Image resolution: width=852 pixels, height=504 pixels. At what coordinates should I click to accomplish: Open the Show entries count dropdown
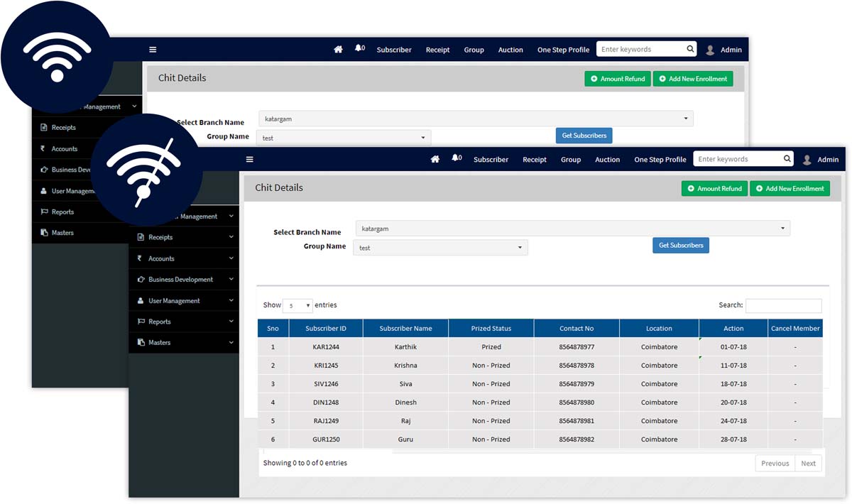297,306
